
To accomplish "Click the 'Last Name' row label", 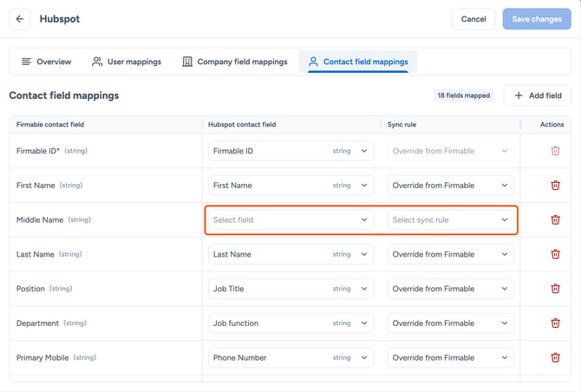I will (36, 254).
